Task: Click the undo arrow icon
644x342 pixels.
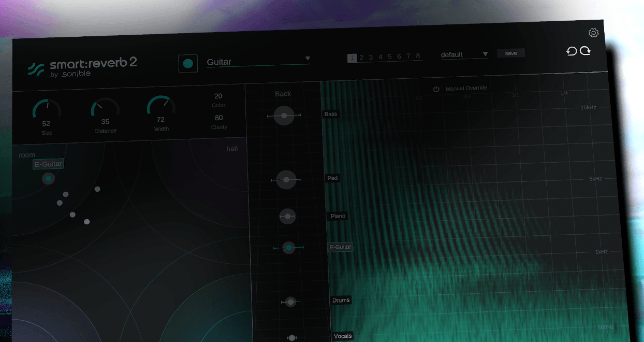Action: click(572, 51)
